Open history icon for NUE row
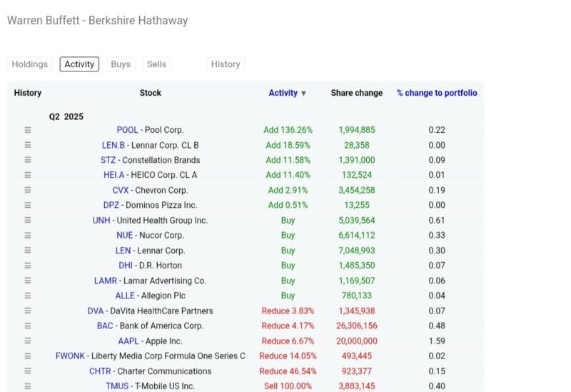This screenshot has width=571, height=392. (x=28, y=236)
